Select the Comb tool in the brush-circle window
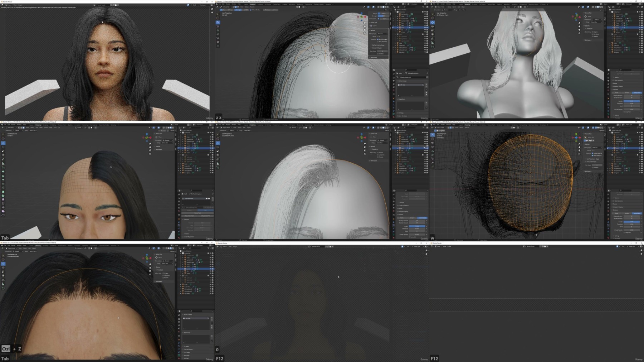This screenshot has width=644, height=362. (218, 22)
